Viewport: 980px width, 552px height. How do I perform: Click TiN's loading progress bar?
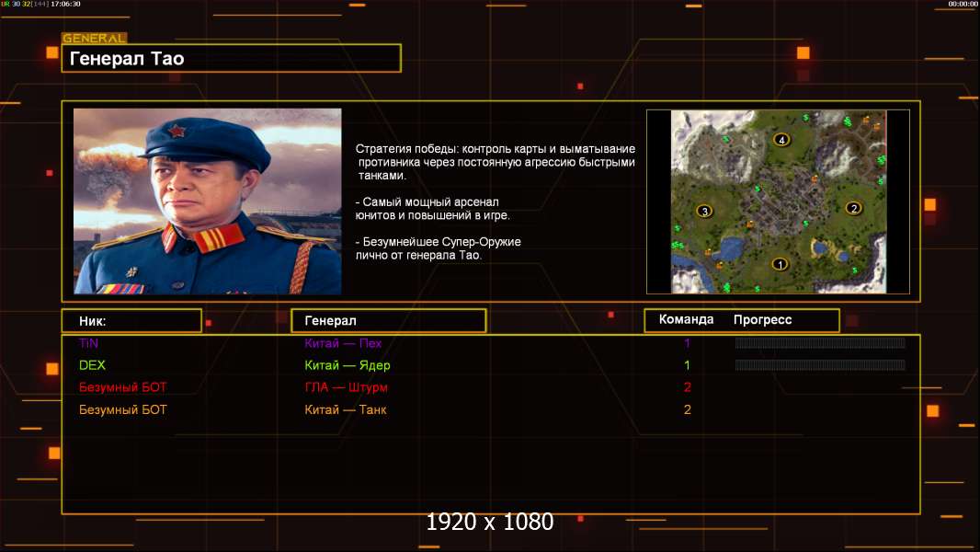click(x=820, y=342)
